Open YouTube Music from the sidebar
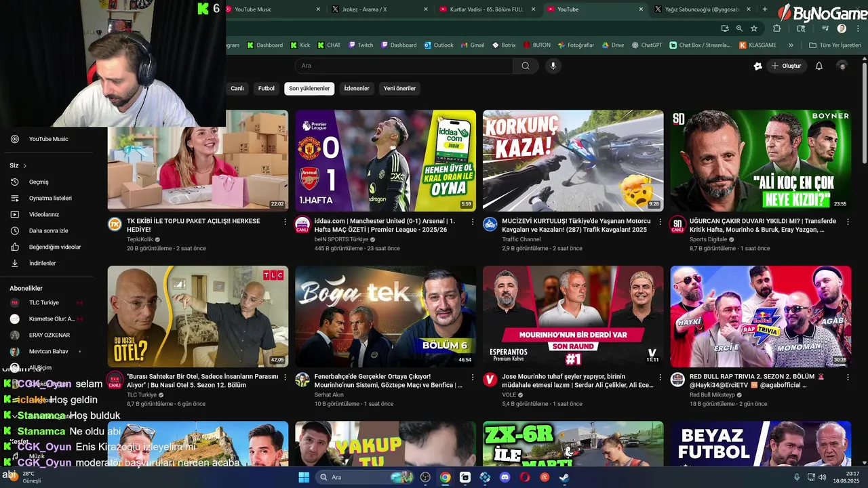Image resolution: width=868 pixels, height=488 pixels. 48,139
